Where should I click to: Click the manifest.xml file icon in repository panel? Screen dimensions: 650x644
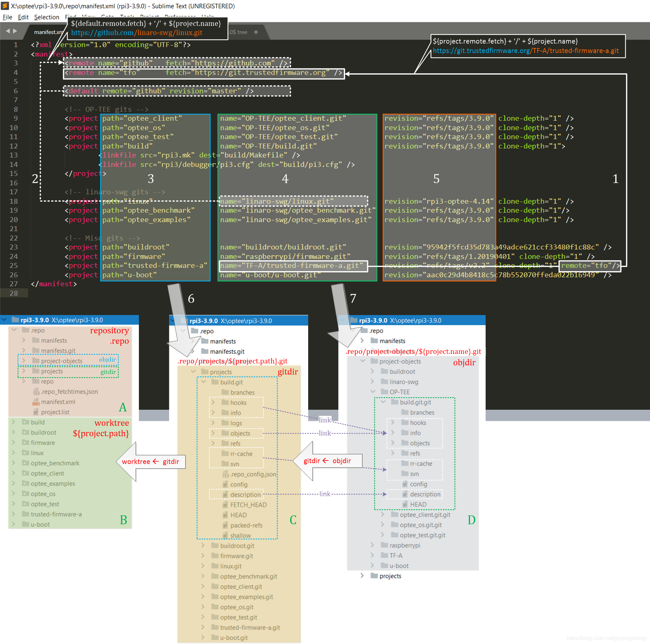[37, 402]
